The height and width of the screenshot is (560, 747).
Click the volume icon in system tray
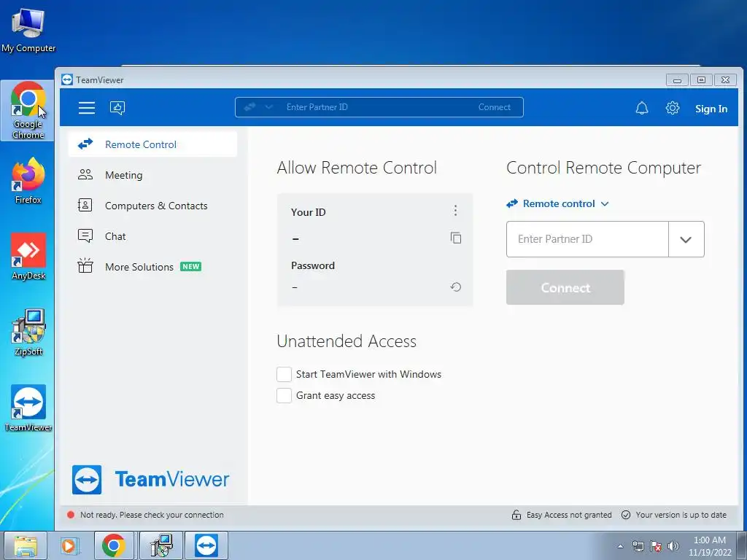pyautogui.click(x=673, y=546)
